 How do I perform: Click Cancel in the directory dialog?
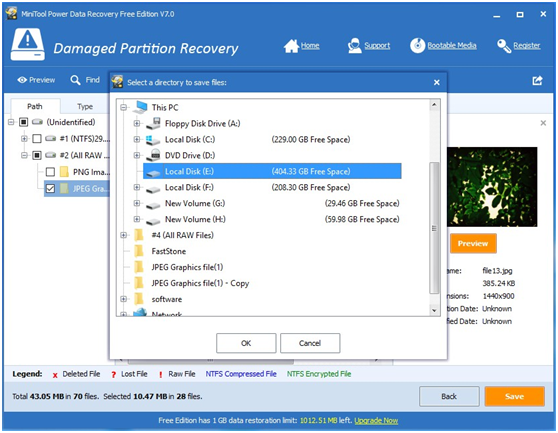[310, 343]
